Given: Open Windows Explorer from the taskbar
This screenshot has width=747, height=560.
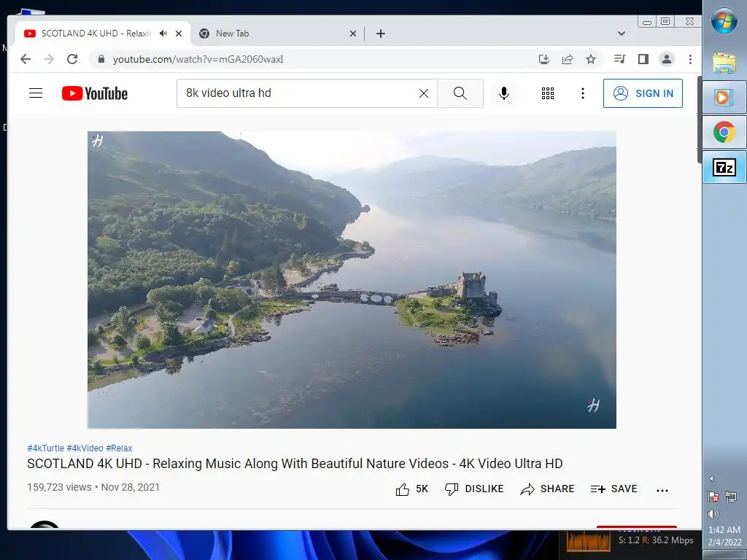Looking at the screenshot, I should (724, 63).
